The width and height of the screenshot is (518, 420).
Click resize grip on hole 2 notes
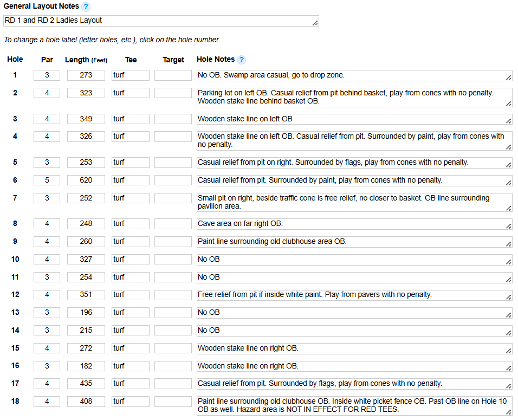tap(508, 103)
